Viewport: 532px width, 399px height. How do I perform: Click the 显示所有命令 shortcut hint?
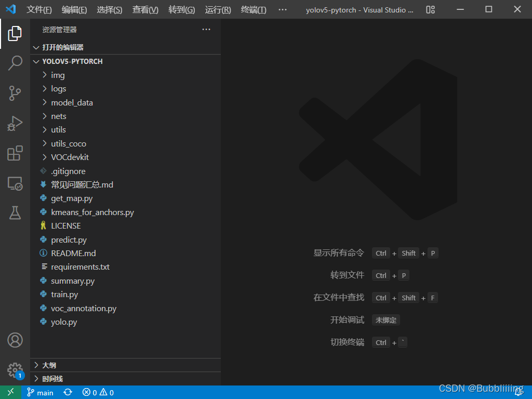pos(339,253)
